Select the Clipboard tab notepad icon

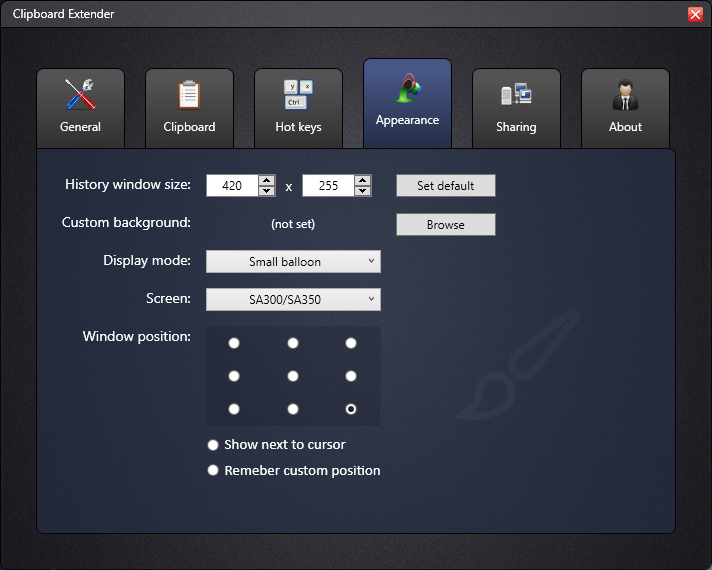pos(189,94)
